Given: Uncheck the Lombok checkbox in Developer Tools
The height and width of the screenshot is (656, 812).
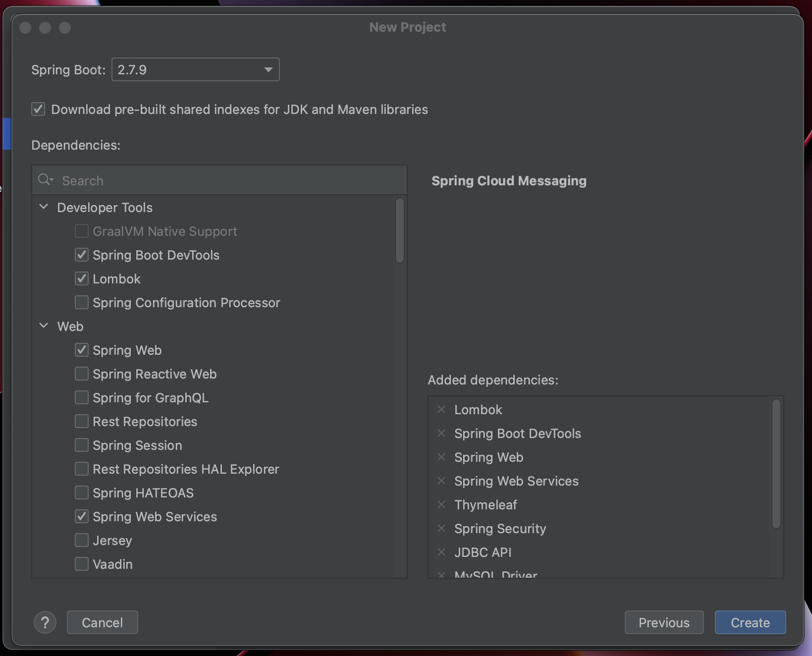Looking at the screenshot, I should [x=82, y=278].
